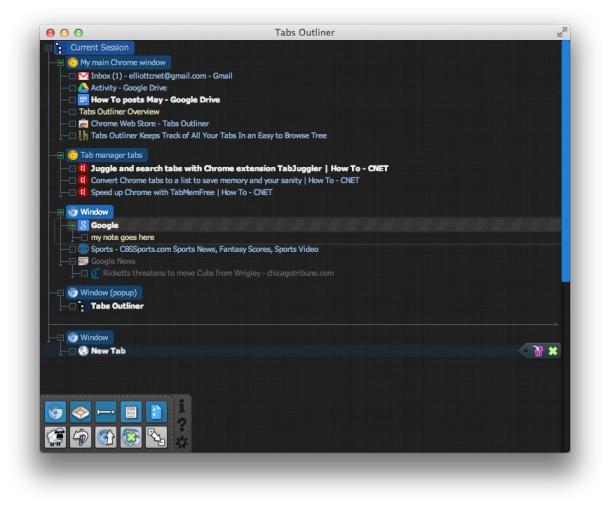Click the blue vertical scrollbar
The width and height of the screenshot is (610, 508).
pos(565,161)
